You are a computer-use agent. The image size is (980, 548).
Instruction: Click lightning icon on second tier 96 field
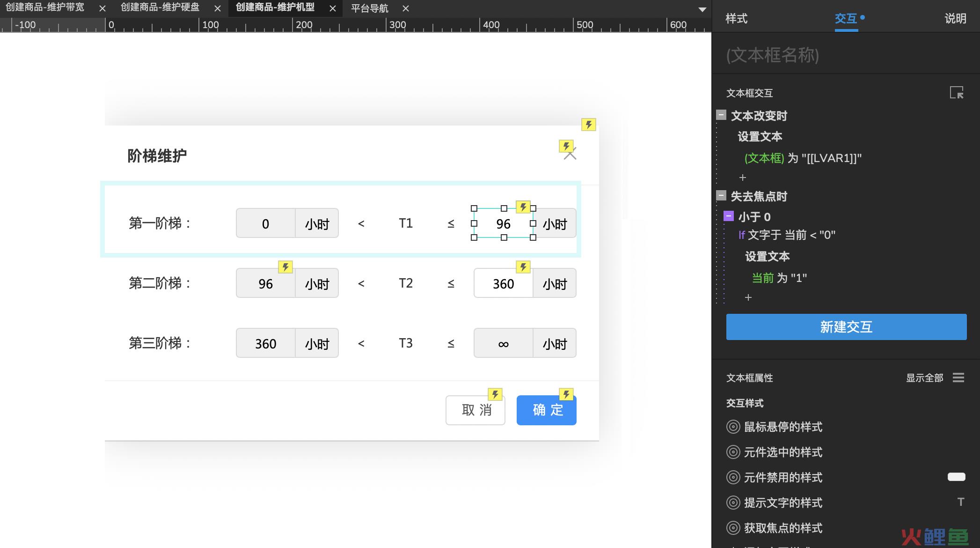pyautogui.click(x=285, y=267)
